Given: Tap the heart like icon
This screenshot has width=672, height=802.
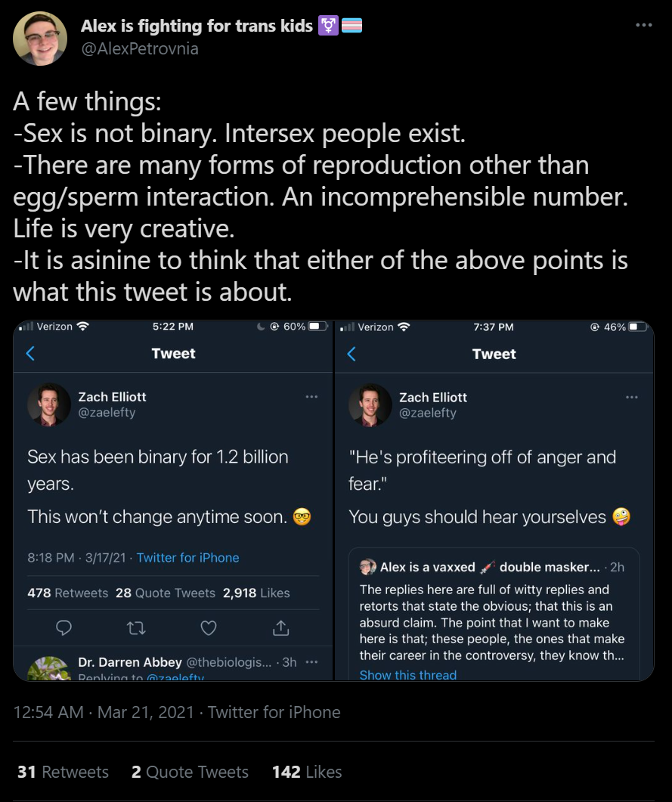Looking at the screenshot, I should tap(208, 627).
